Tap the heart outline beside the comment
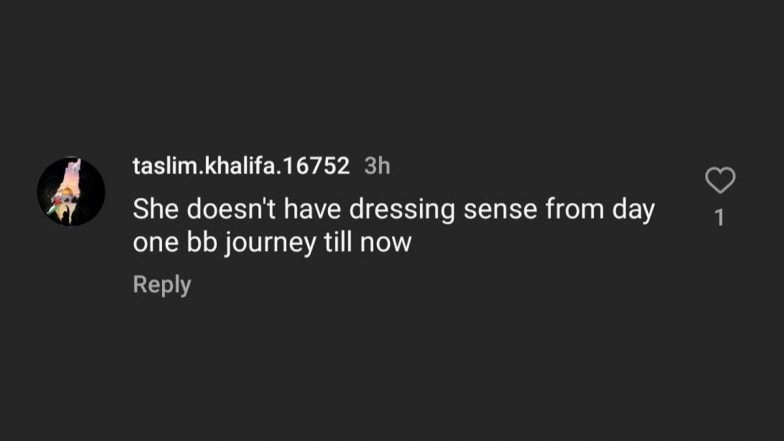Viewport: 784px width, 441px height. point(720,180)
